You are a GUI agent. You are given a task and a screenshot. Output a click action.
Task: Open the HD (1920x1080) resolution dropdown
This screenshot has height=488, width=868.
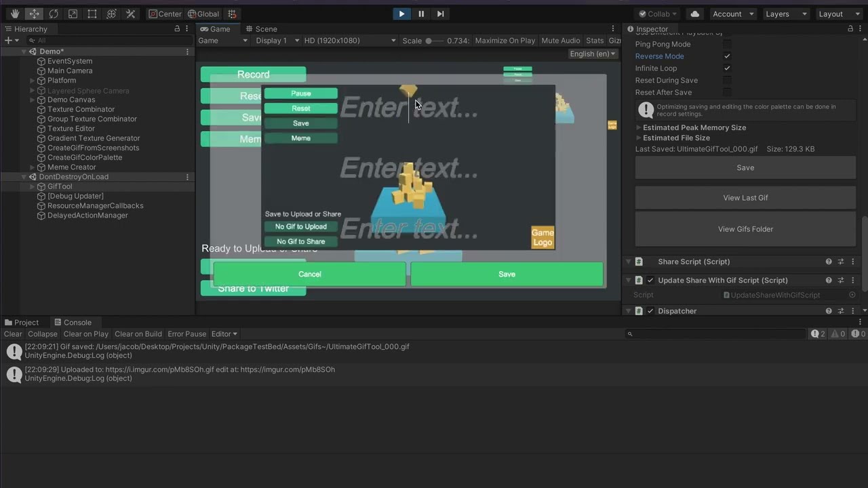[350, 41]
